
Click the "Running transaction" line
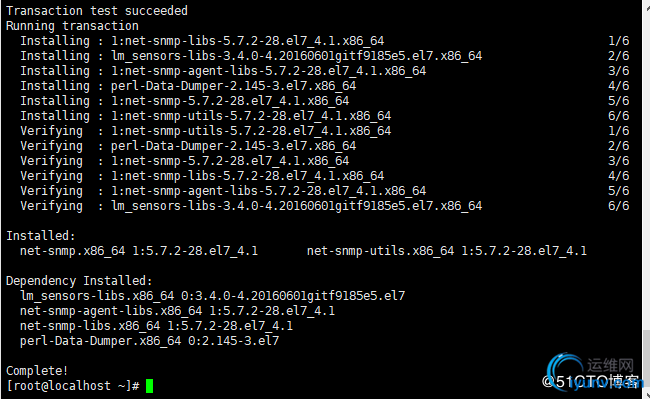(x=72, y=26)
